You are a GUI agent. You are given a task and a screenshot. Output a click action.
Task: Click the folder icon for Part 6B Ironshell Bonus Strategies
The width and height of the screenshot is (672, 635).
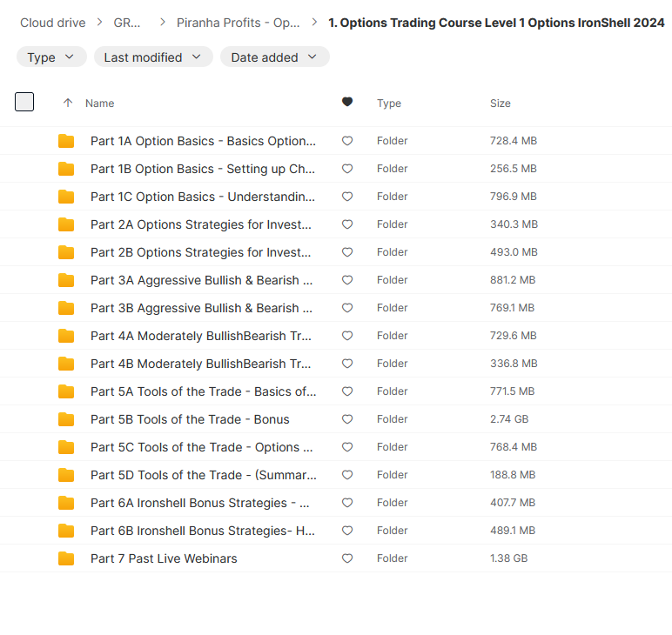66,531
